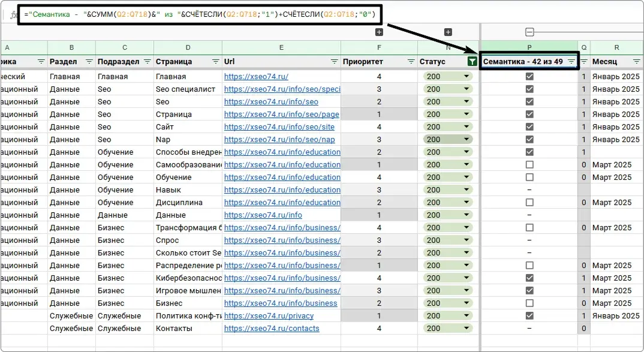Open the filter on the Приоритет header
This screenshot has width=644, height=352.
[411, 62]
